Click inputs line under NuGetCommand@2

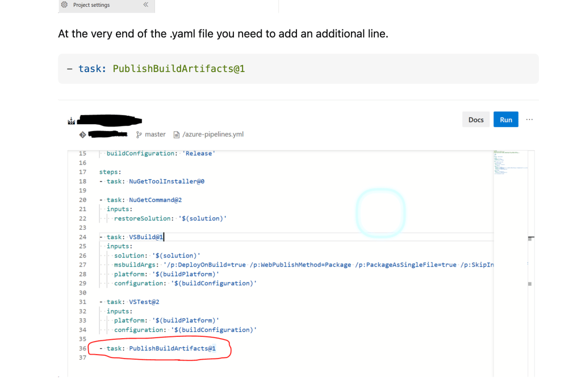point(119,209)
